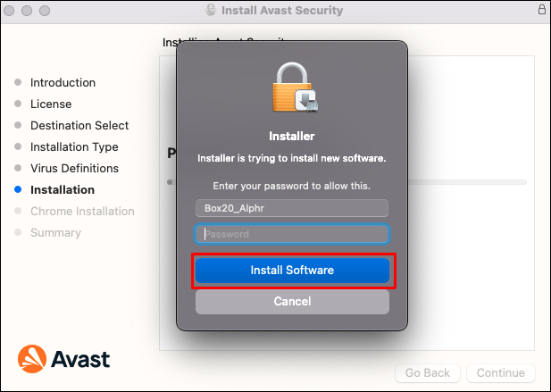Select the Installation Type step
The height and width of the screenshot is (392, 551).
pyautogui.click(x=74, y=147)
